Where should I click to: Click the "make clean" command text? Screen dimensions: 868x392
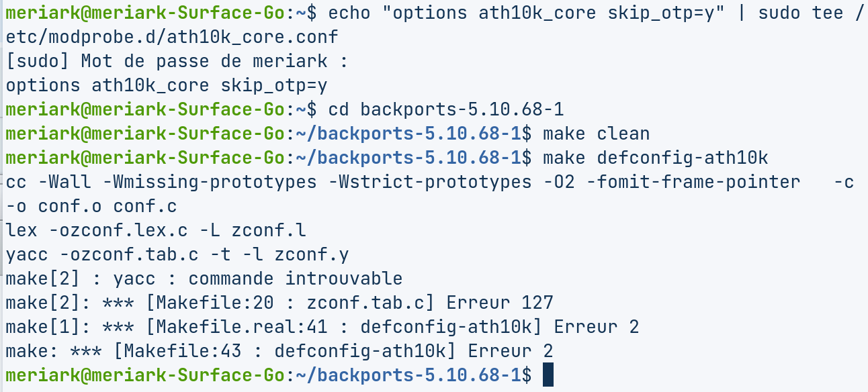point(596,133)
